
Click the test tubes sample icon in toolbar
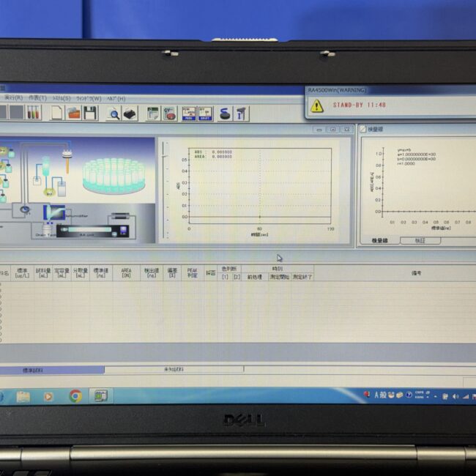[33, 113]
